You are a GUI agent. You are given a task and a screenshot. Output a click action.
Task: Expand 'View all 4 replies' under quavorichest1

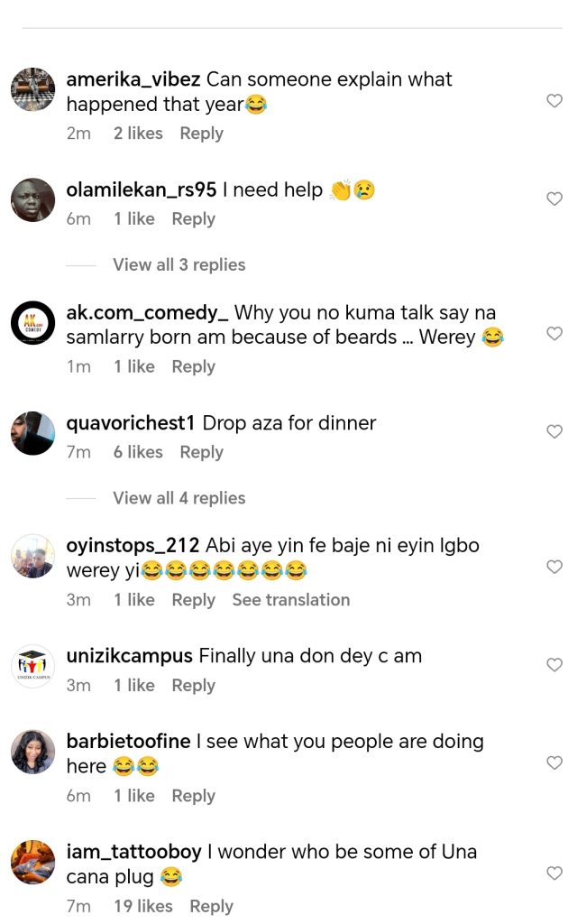tap(179, 498)
